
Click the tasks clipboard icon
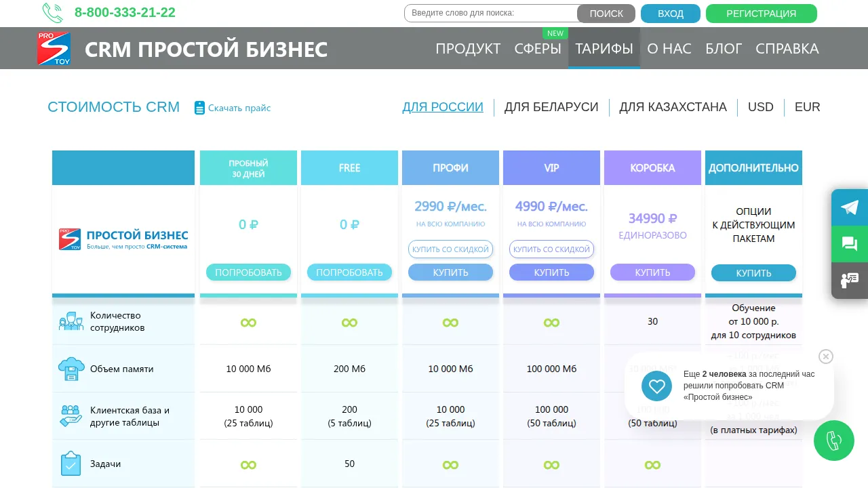(71, 464)
